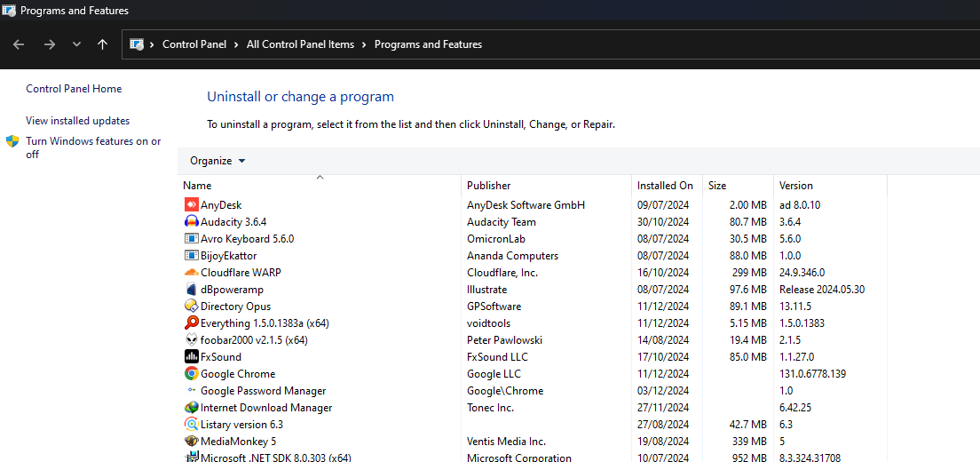The image size is (980, 462).
Task: Open Turn Windows features on or off
Action: pos(93,147)
